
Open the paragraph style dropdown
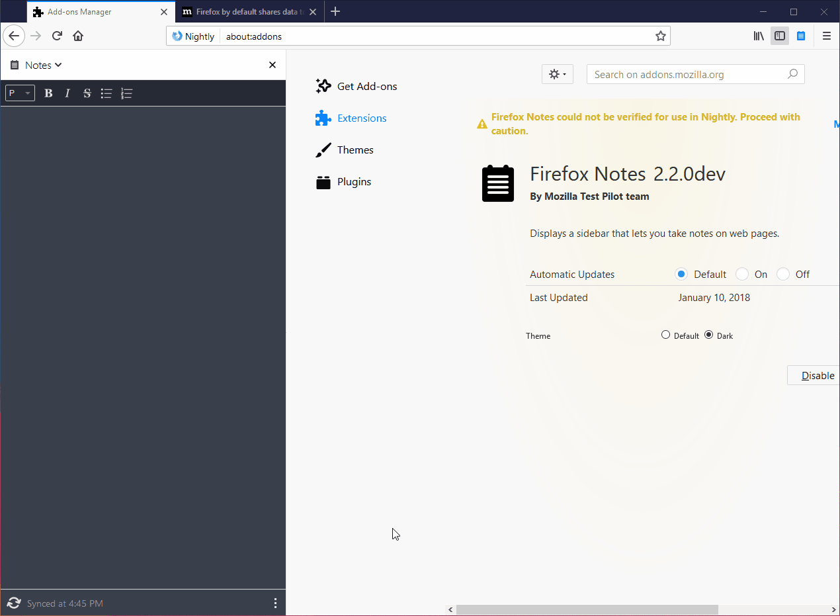click(x=20, y=93)
